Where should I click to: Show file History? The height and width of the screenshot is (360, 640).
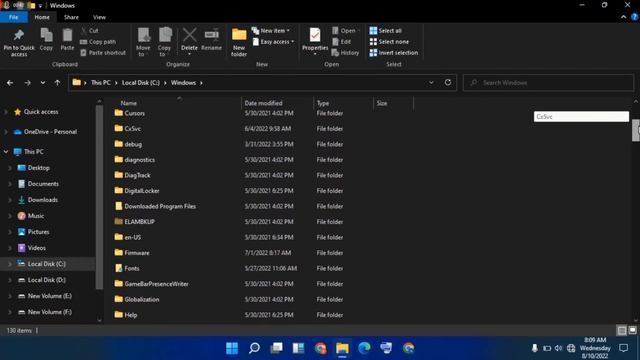[345, 53]
